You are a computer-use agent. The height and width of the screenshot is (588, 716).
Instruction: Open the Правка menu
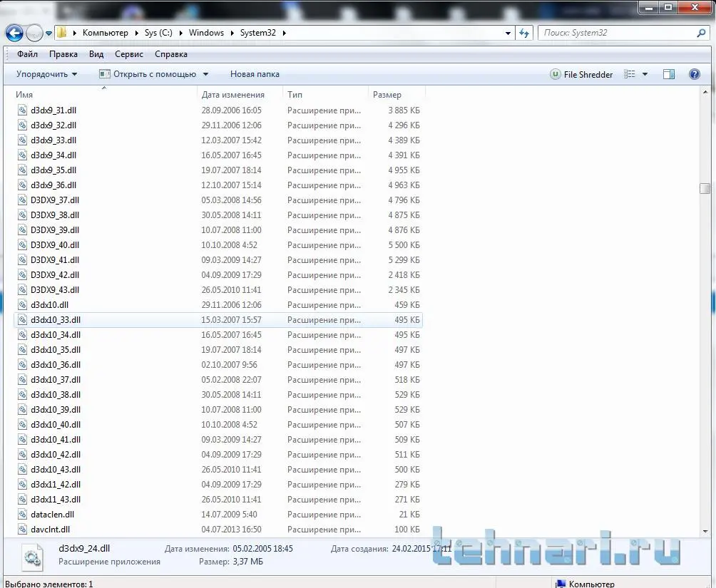(63, 54)
